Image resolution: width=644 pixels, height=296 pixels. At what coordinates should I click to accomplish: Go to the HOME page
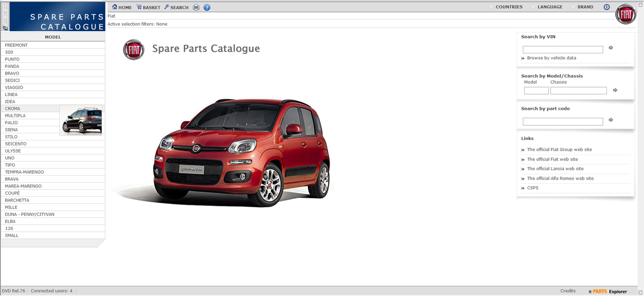(122, 7)
